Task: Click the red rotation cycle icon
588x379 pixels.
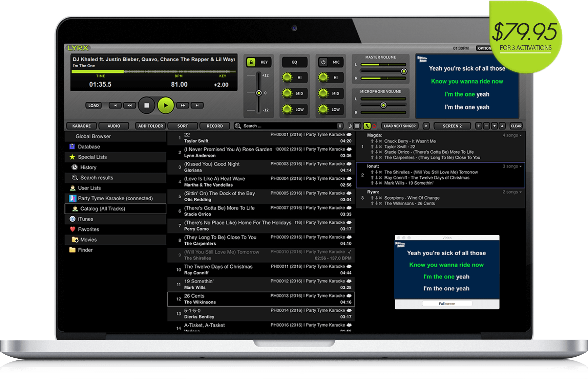Action: coord(374,126)
